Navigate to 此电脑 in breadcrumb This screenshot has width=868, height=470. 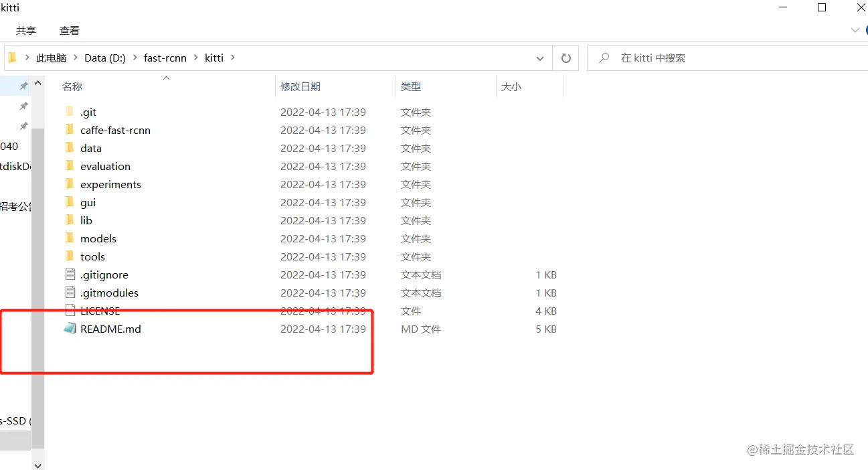tap(52, 58)
